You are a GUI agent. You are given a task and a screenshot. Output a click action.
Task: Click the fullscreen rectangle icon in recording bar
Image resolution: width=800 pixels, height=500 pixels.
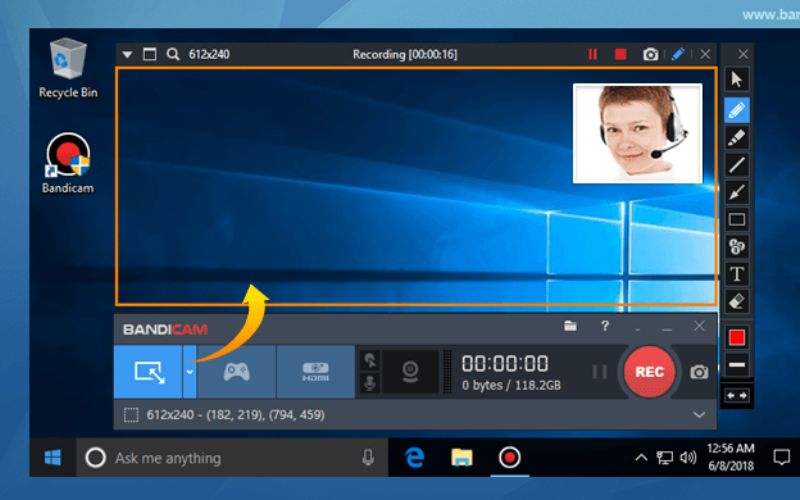click(149, 54)
